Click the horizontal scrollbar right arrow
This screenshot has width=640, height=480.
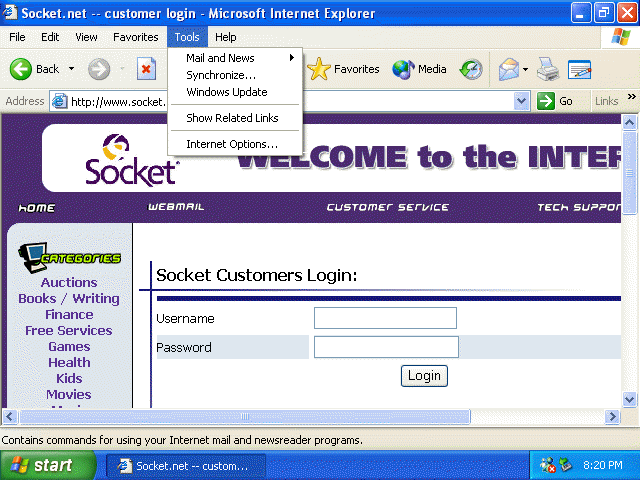[612, 417]
